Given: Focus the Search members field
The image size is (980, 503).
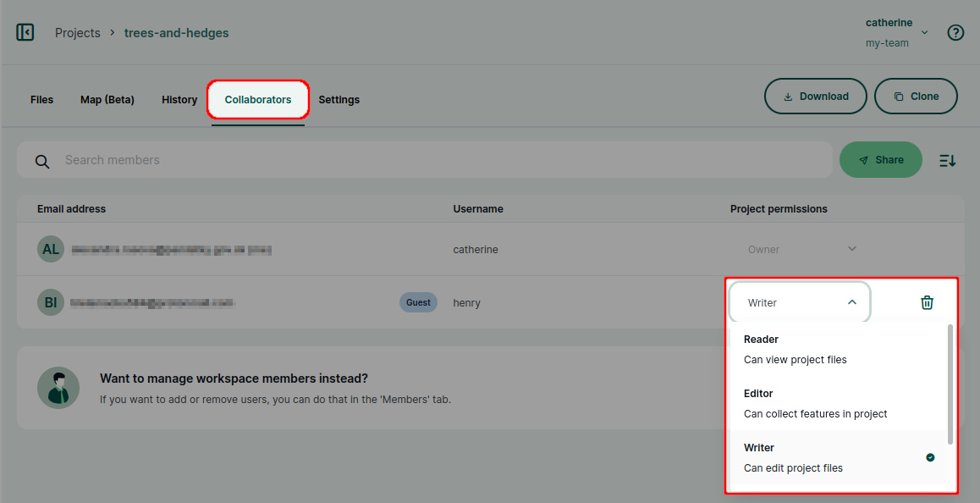Looking at the screenshot, I should click(425, 160).
